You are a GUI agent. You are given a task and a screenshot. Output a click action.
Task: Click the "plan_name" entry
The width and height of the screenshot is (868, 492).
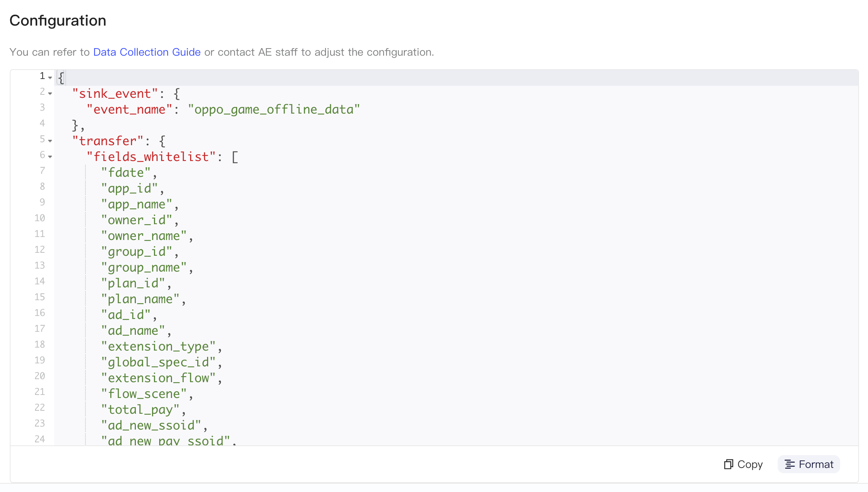140,299
